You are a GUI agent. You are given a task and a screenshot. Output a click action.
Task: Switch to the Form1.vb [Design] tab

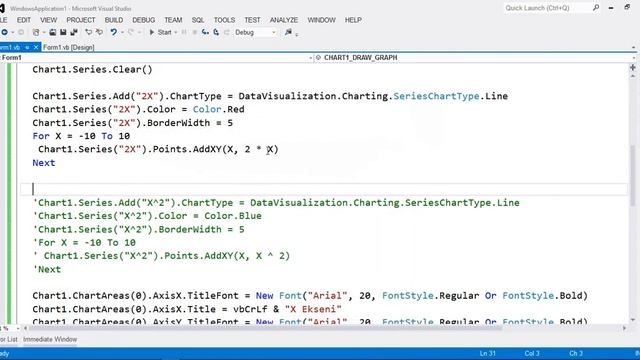click(69, 47)
